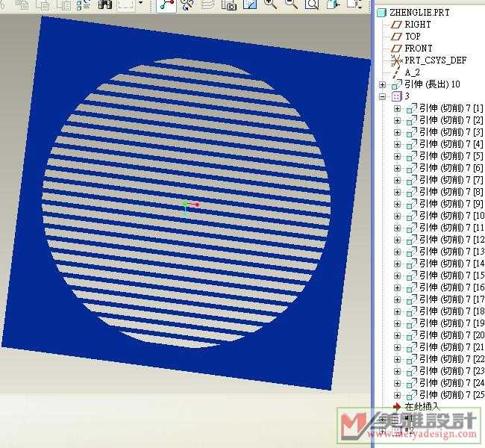Select the RIGHT datum plane
The image size is (485, 448).
click(418, 25)
